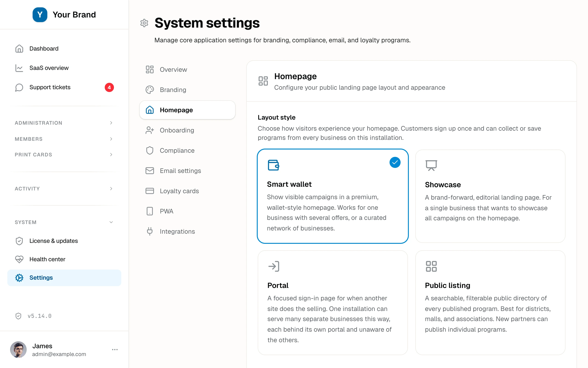Open the Onboarding settings tab
The height and width of the screenshot is (368, 588).
pyautogui.click(x=187, y=130)
